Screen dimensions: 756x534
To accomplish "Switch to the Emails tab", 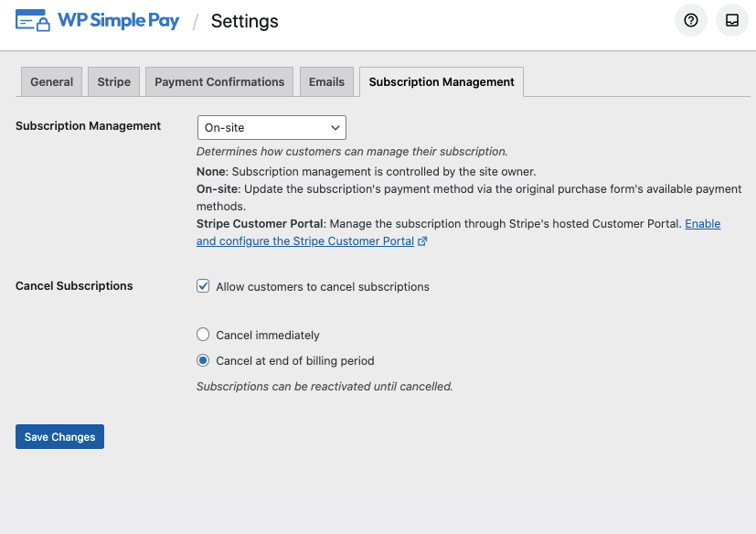I will pos(326,81).
